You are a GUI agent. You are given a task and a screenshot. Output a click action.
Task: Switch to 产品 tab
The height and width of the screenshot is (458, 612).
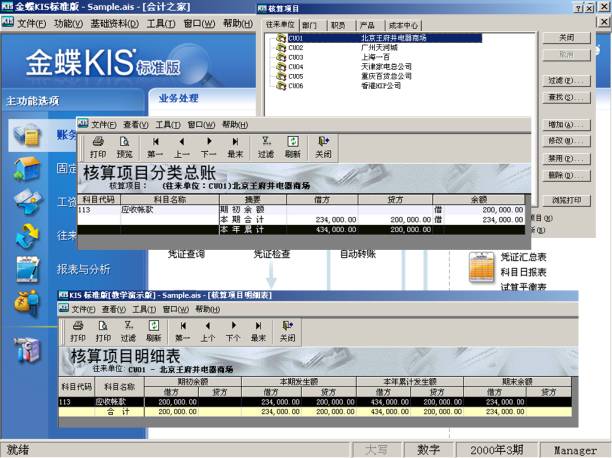[367, 25]
